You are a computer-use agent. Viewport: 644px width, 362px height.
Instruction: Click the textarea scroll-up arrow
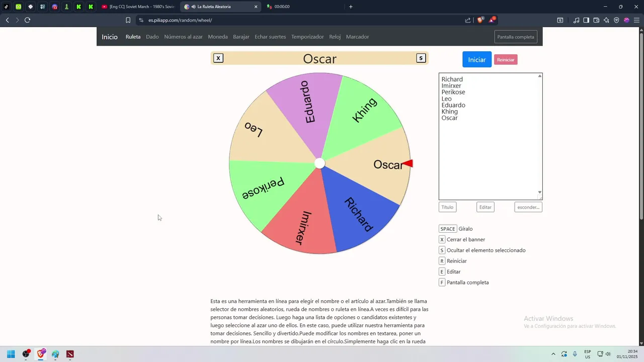pos(540,76)
